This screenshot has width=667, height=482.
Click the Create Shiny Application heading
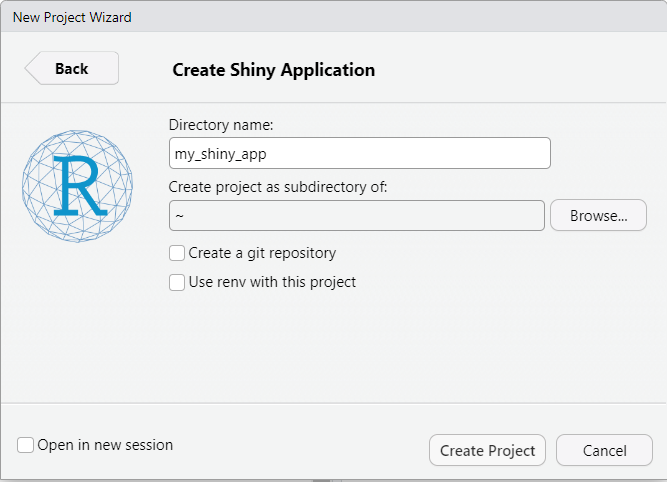[274, 70]
